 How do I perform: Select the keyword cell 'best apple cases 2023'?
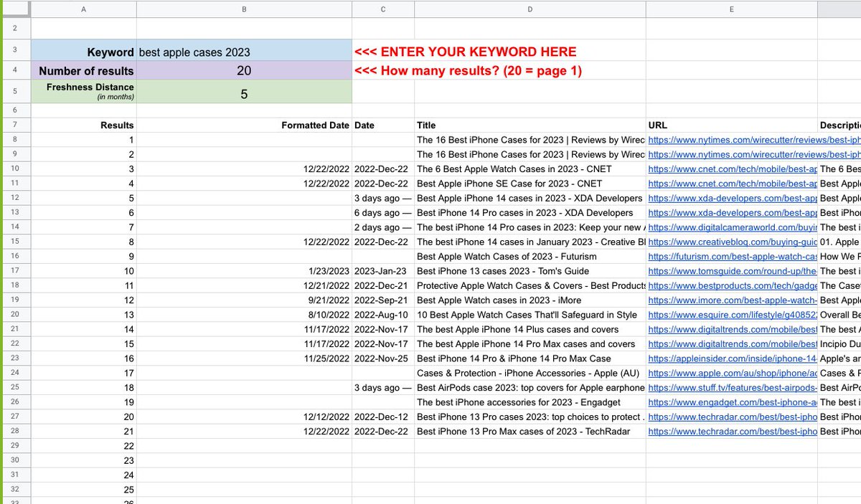point(244,52)
